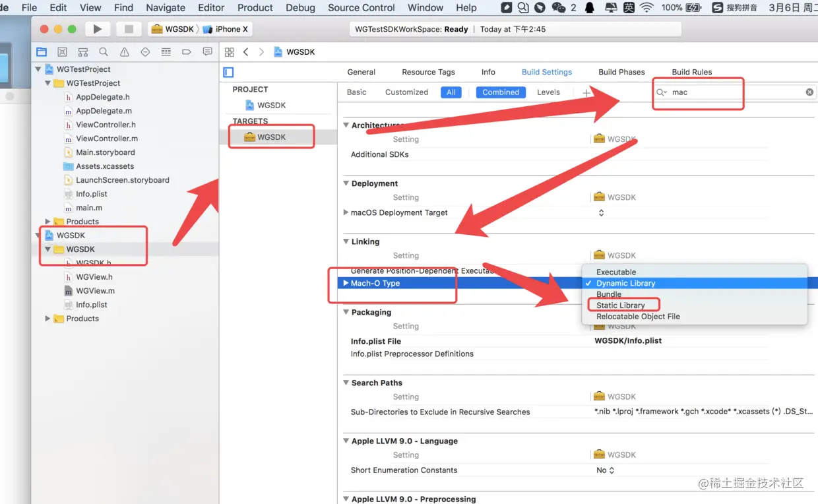Show Customized build settings
Image resolution: width=818 pixels, height=504 pixels.
pos(406,92)
